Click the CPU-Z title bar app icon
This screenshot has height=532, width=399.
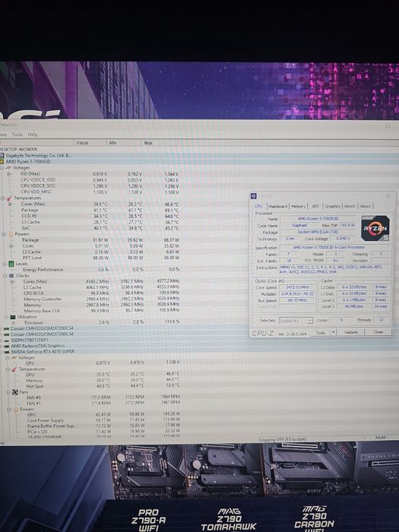pyautogui.click(x=253, y=196)
